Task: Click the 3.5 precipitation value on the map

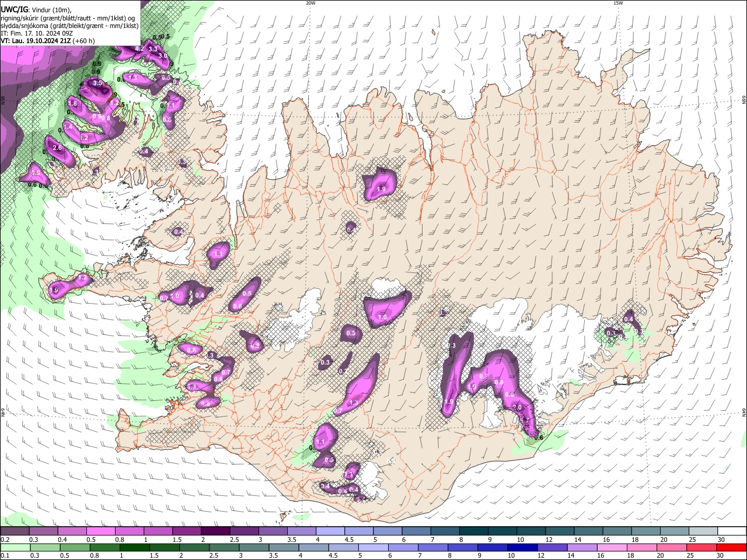Action: pyautogui.click(x=97, y=83)
